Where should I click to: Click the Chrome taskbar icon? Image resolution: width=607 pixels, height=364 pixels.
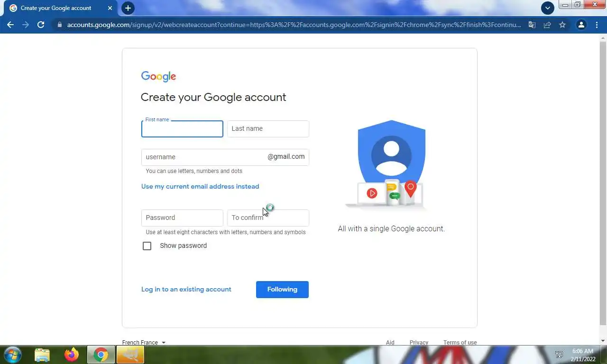(101, 355)
